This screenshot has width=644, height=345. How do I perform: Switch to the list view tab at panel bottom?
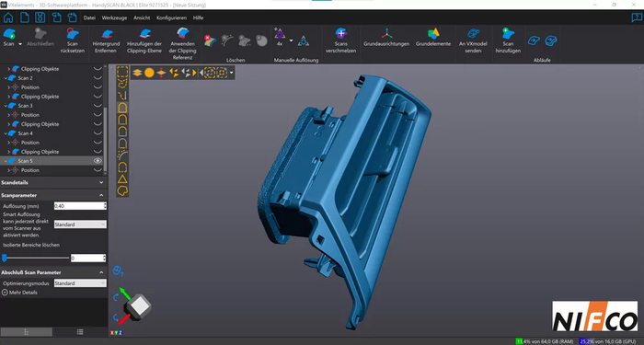[80, 332]
